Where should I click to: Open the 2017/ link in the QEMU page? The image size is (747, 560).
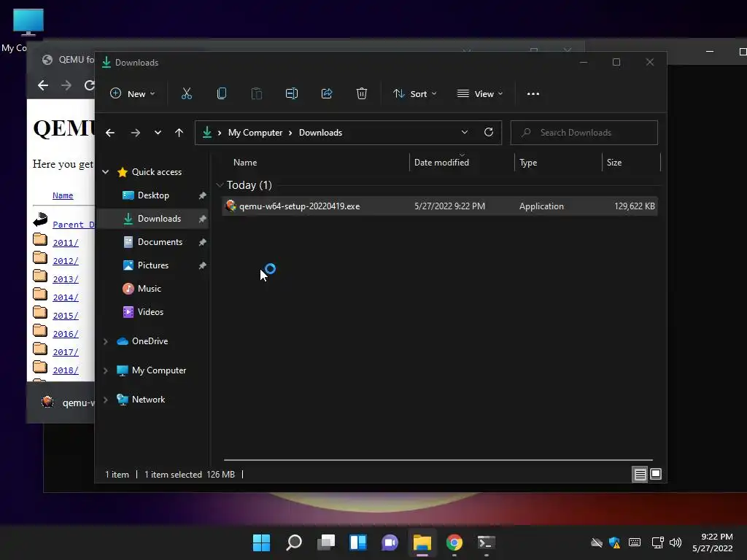coord(66,352)
